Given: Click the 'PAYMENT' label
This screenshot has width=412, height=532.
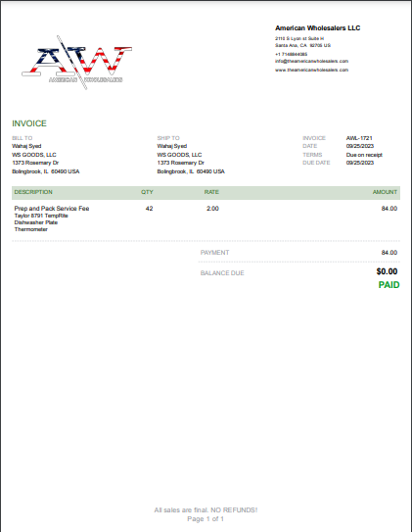Looking at the screenshot, I should 215,253.
